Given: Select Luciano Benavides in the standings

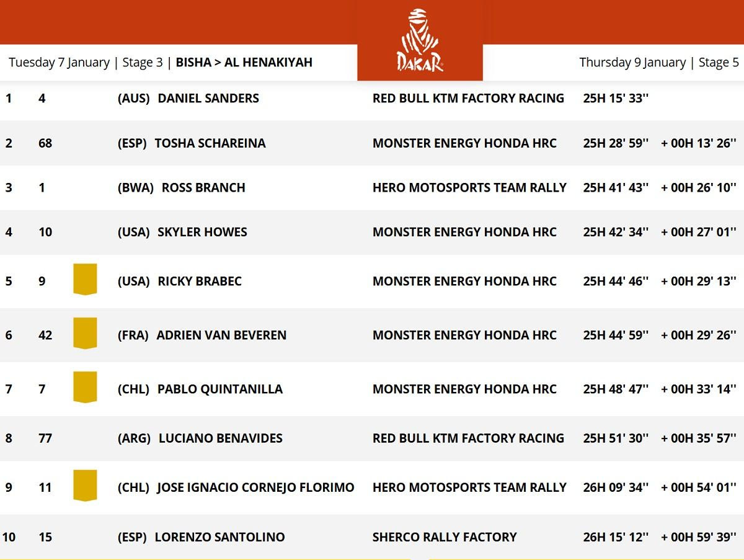Looking at the screenshot, I should (220, 438).
